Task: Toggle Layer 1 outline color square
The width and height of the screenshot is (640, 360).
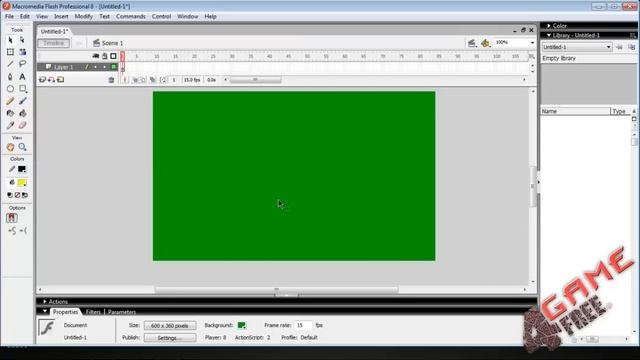Action: pyautogui.click(x=114, y=67)
